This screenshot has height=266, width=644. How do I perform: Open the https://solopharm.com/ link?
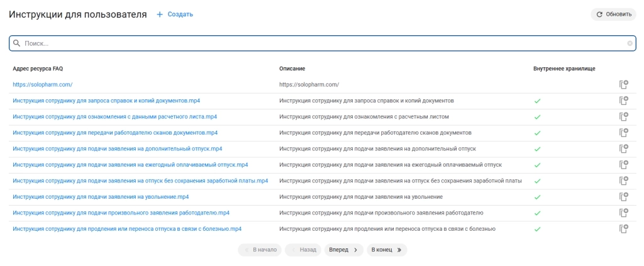point(43,84)
